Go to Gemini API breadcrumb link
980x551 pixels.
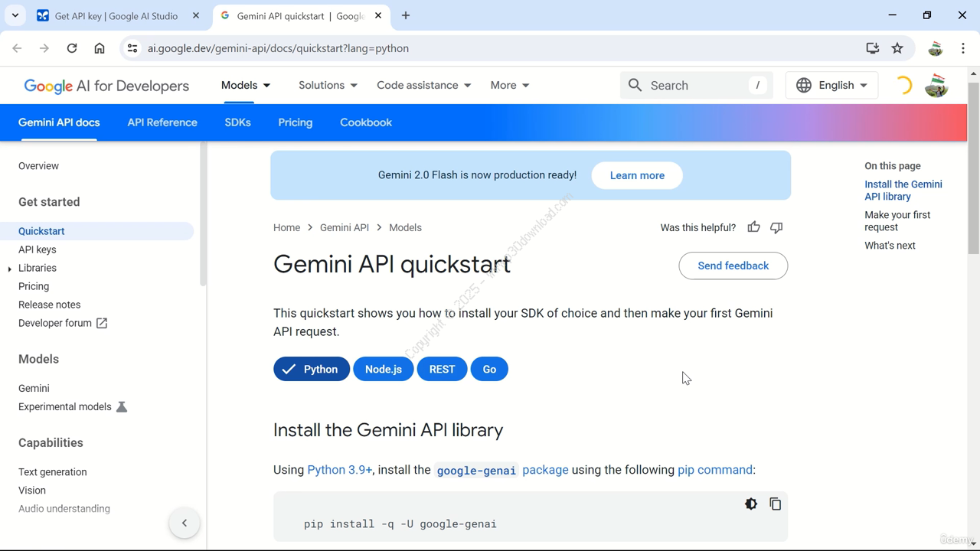(345, 227)
